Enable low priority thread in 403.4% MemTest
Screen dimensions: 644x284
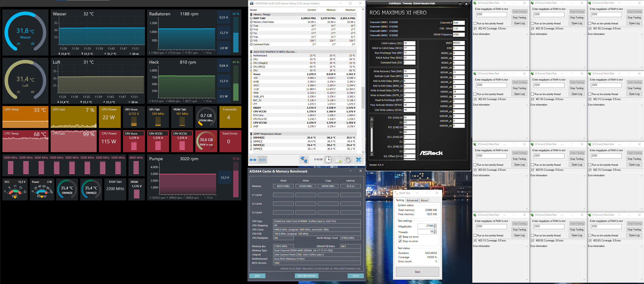point(475,165)
